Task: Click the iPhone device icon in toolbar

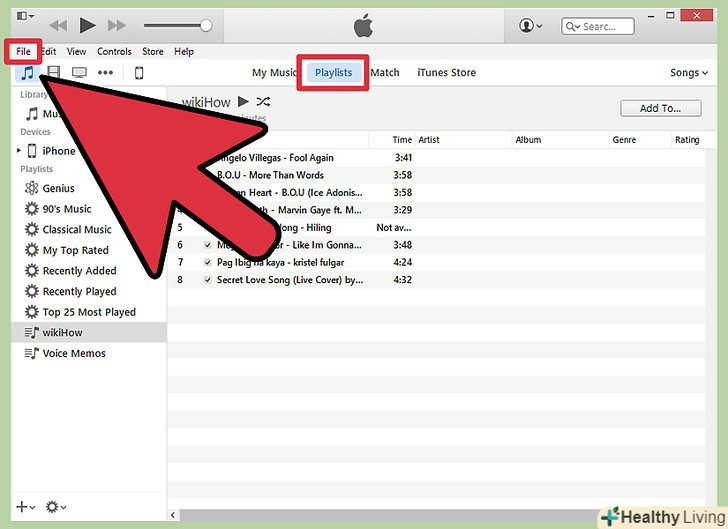Action: click(139, 72)
